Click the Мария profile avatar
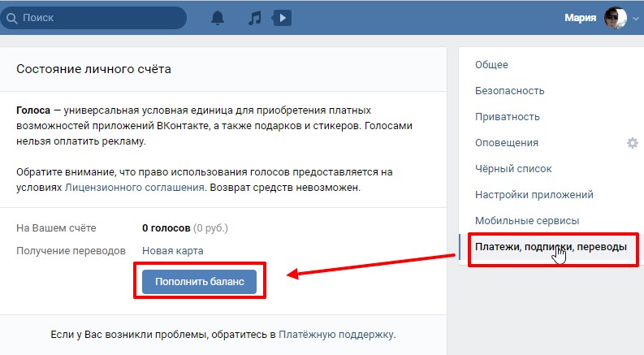The height and width of the screenshot is (355, 644). 616,18
